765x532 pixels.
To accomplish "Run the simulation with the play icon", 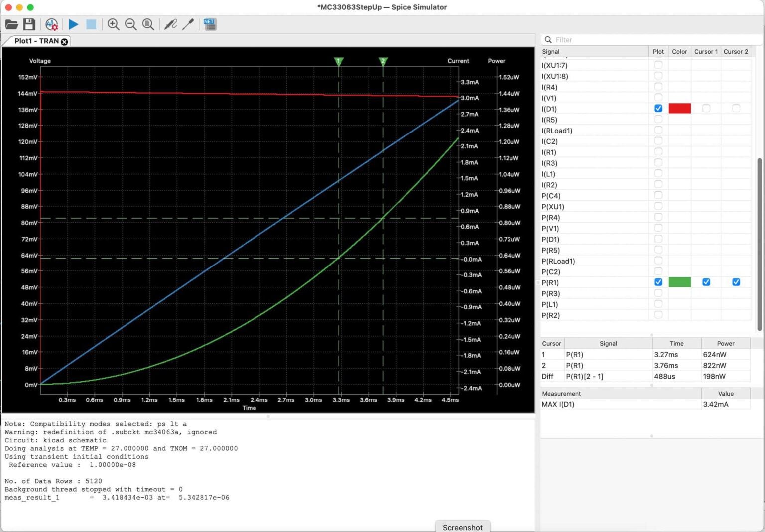I will 73,24.
